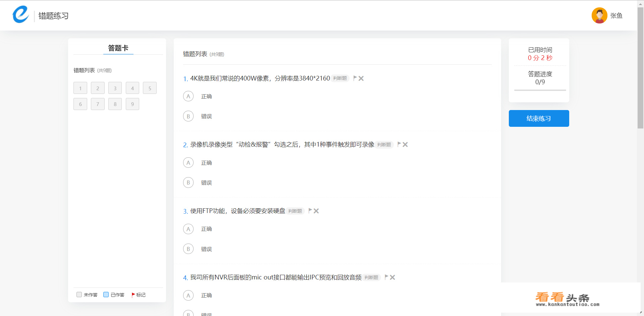This screenshot has width=644, height=316.
Task: Remove question 3 using the X icon
Action: coord(316,211)
